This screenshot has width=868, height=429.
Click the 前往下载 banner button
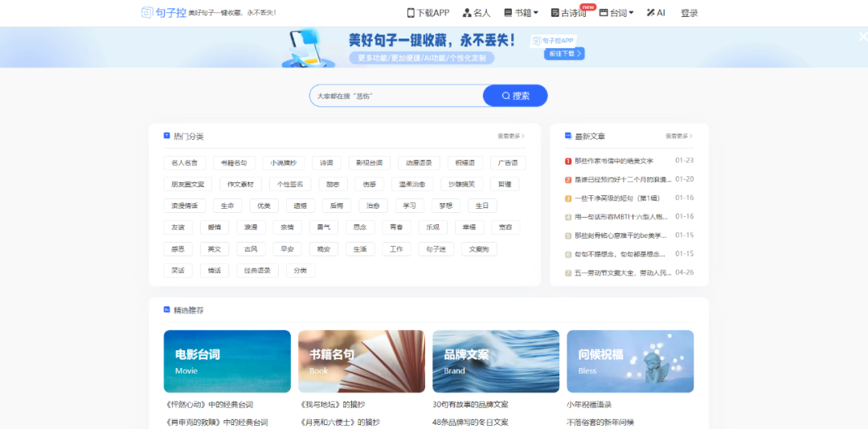(x=564, y=54)
